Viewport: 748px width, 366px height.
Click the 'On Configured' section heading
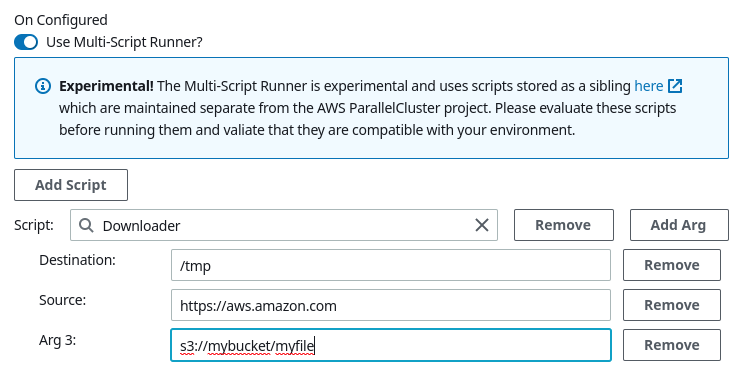tap(61, 21)
